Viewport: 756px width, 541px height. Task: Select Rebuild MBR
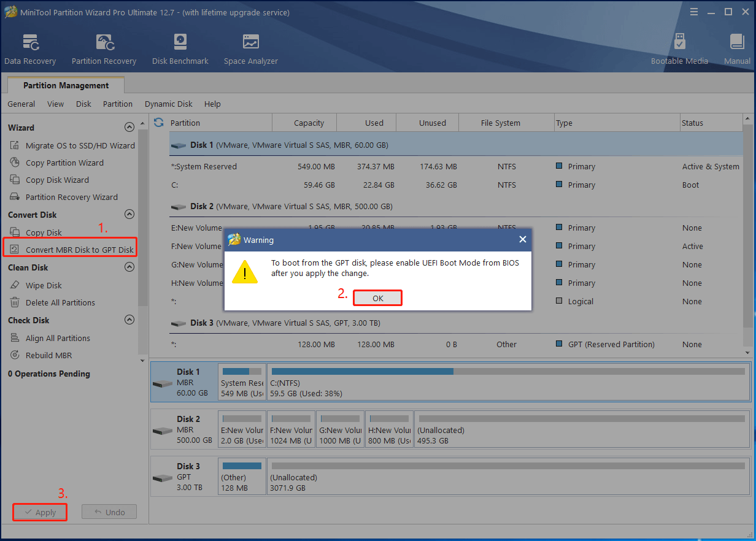pyautogui.click(x=41, y=355)
